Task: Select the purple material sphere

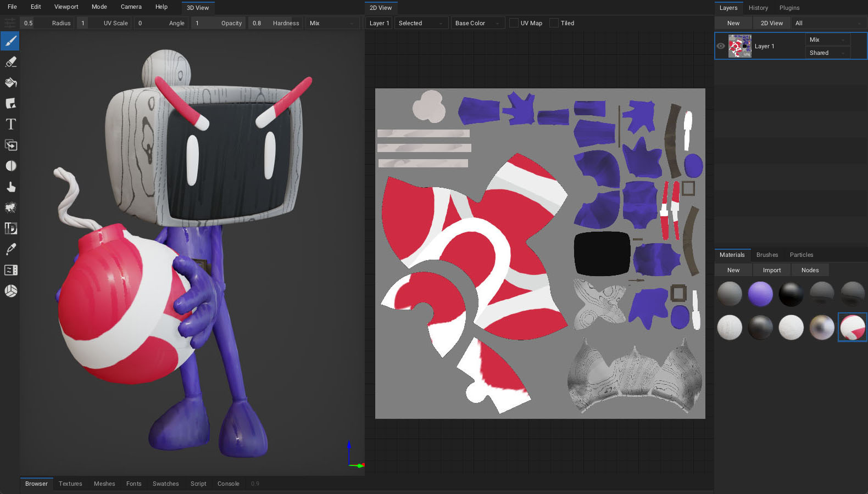Action: [x=760, y=294]
